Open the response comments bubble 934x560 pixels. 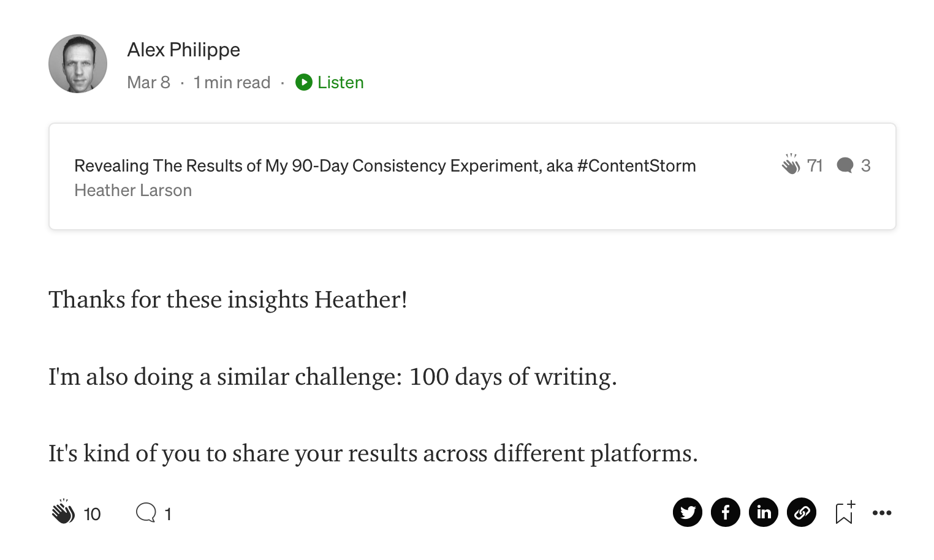point(146,512)
